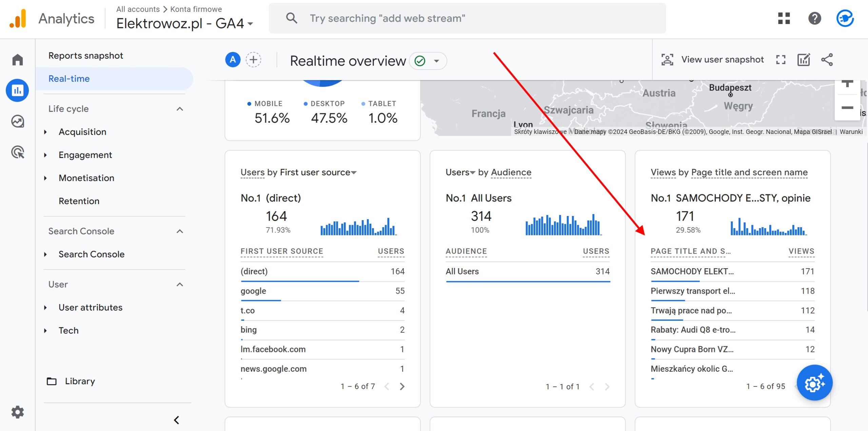868x431 pixels.
Task: Open the Realtime overview status dropdown arrow
Action: pos(436,61)
